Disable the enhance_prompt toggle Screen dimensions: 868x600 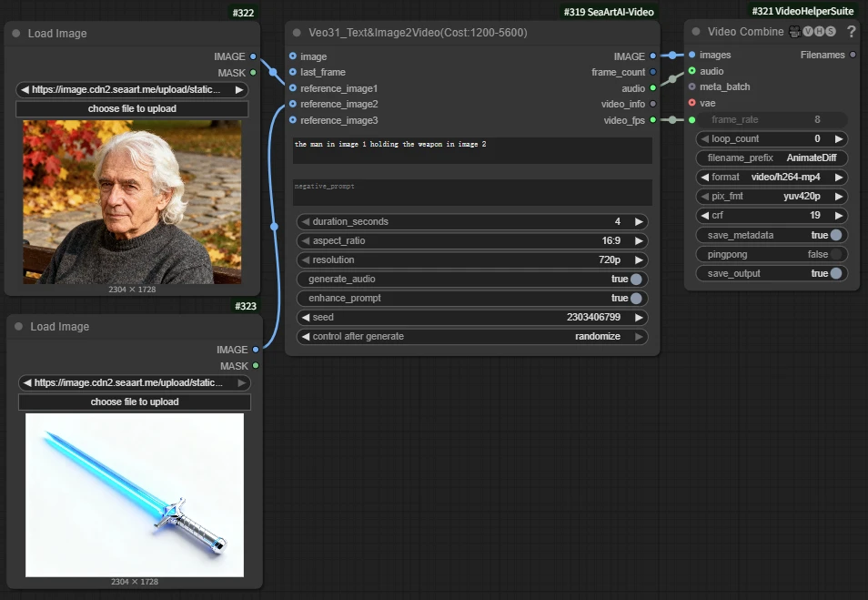(635, 299)
